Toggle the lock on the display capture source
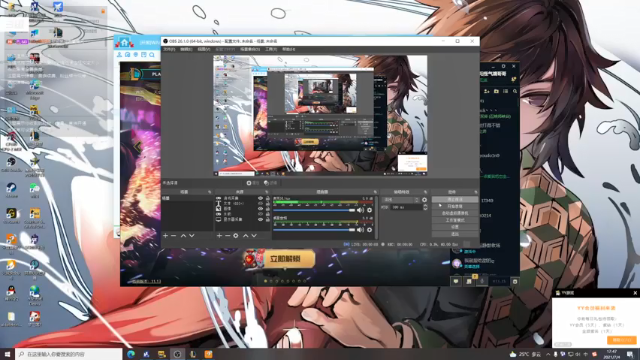Screen dimensions: 640x360 tap(268, 219)
